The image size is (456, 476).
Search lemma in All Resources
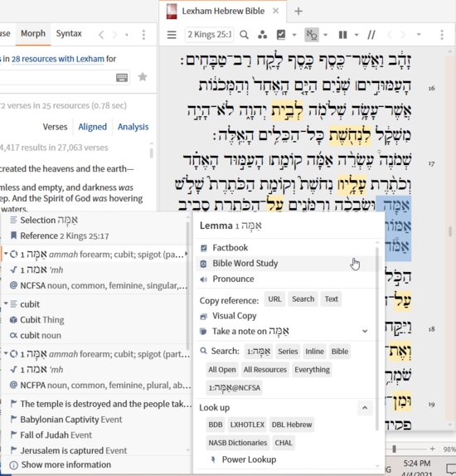pyautogui.click(x=265, y=370)
